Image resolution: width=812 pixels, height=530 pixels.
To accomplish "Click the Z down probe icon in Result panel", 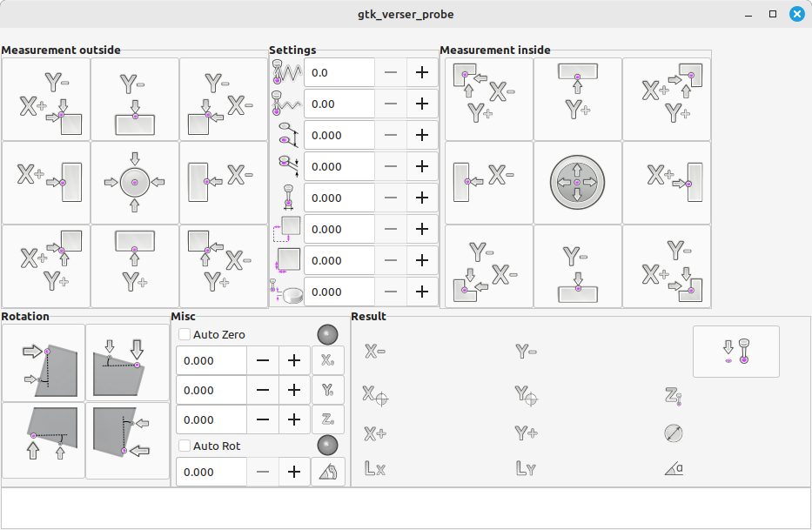I will tap(735, 352).
